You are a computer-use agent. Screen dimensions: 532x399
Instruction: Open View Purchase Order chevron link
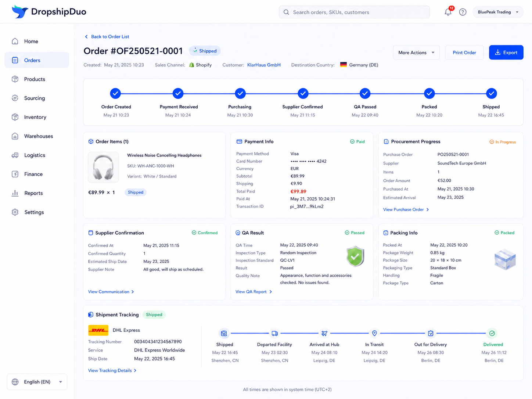click(x=406, y=209)
